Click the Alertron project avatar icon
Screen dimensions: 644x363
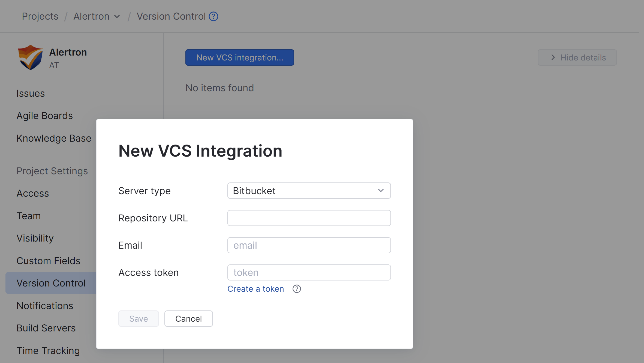(x=30, y=57)
